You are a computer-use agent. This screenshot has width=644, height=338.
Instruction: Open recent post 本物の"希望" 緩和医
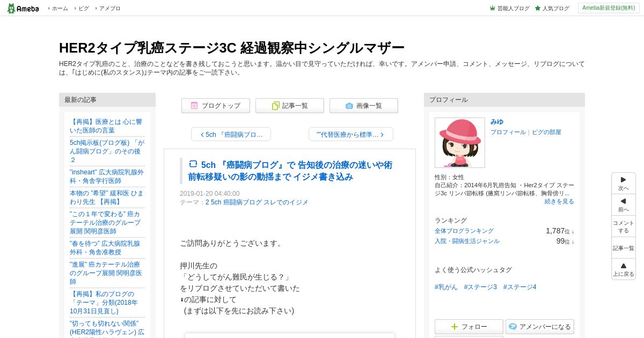[x=107, y=197]
